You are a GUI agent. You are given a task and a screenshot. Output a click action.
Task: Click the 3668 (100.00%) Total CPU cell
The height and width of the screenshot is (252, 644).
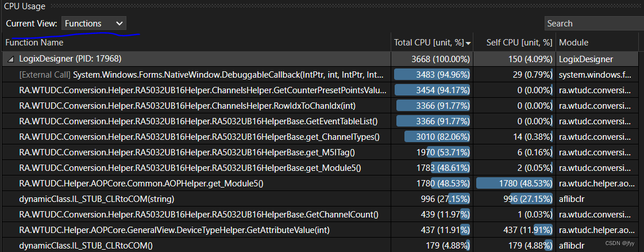click(x=432, y=59)
